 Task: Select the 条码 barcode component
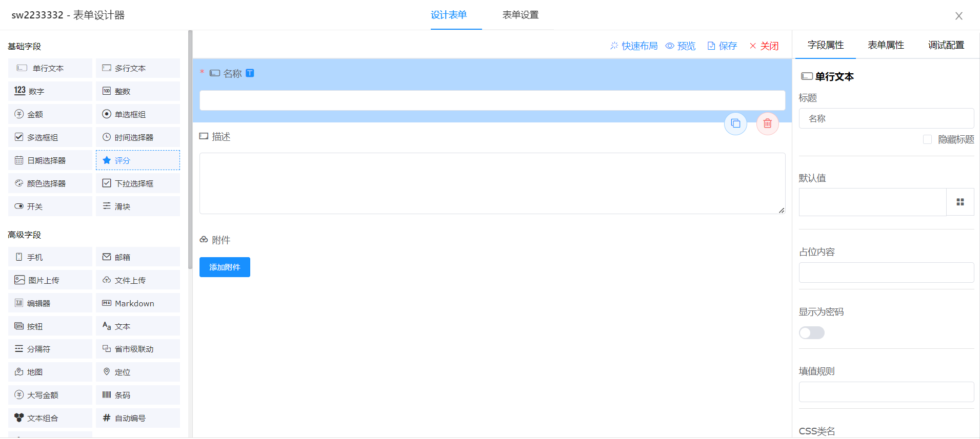137,395
